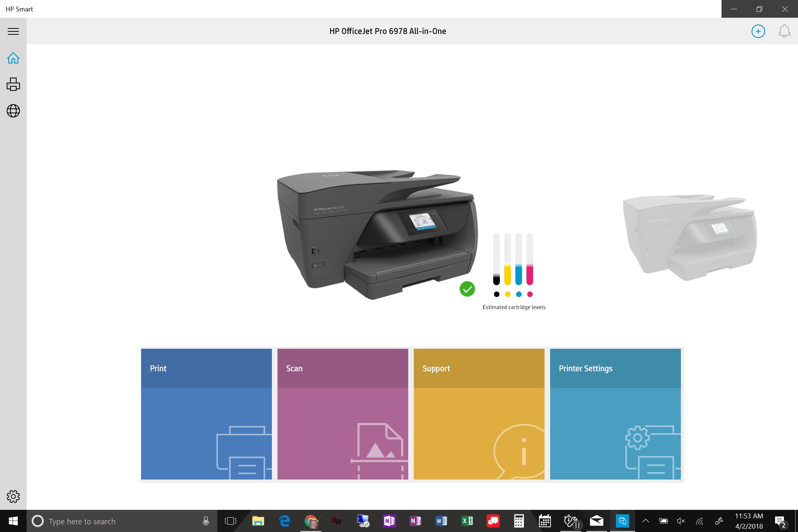This screenshot has width=798, height=532.
Task: Open app settings gear in sidebar
Action: [13, 497]
